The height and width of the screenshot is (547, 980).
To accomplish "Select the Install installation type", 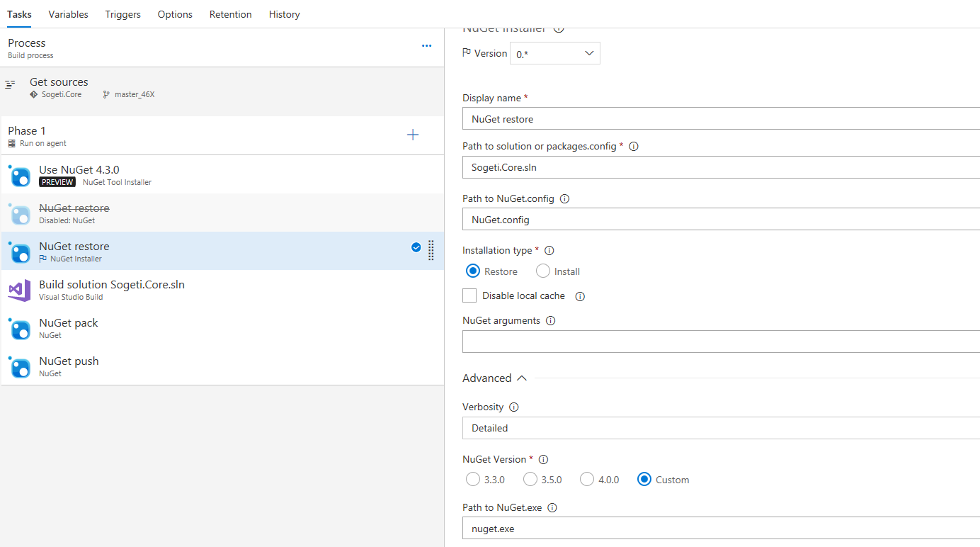I will point(542,271).
